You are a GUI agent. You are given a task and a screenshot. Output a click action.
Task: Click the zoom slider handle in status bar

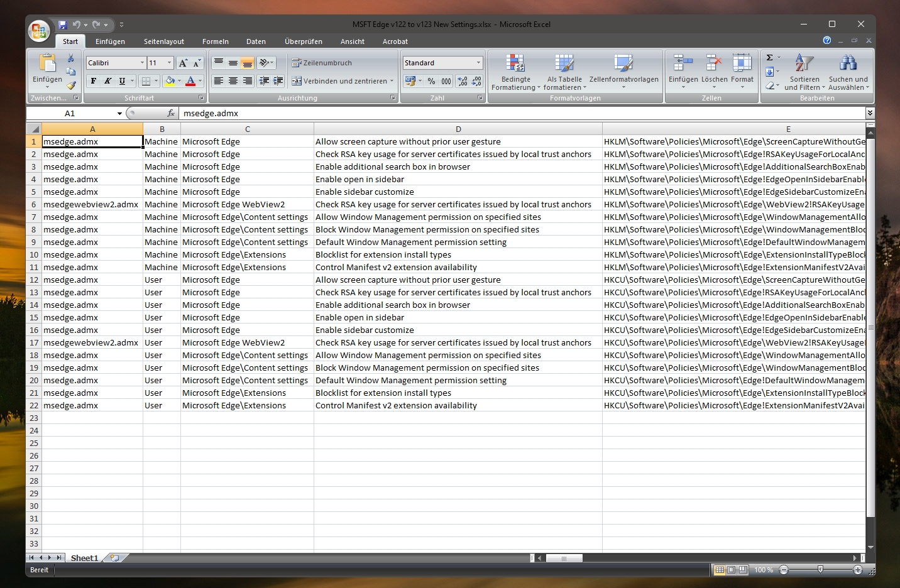tap(820, 569)
